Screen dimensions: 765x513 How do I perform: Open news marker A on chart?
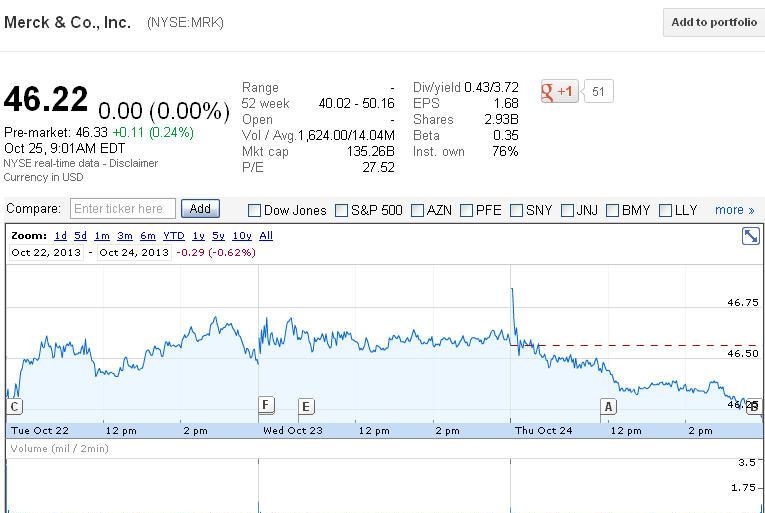click(608, 406)
